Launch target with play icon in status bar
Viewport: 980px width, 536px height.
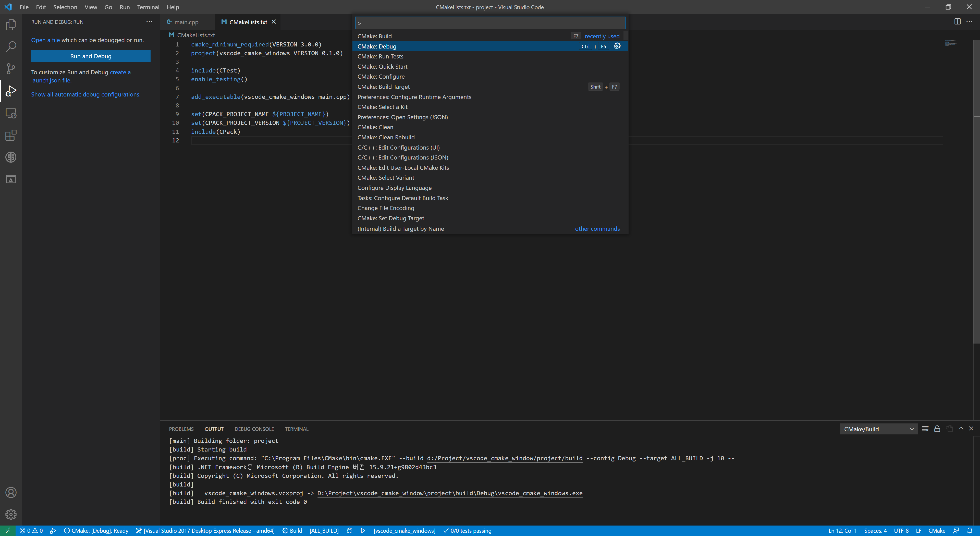pos(363,531)
